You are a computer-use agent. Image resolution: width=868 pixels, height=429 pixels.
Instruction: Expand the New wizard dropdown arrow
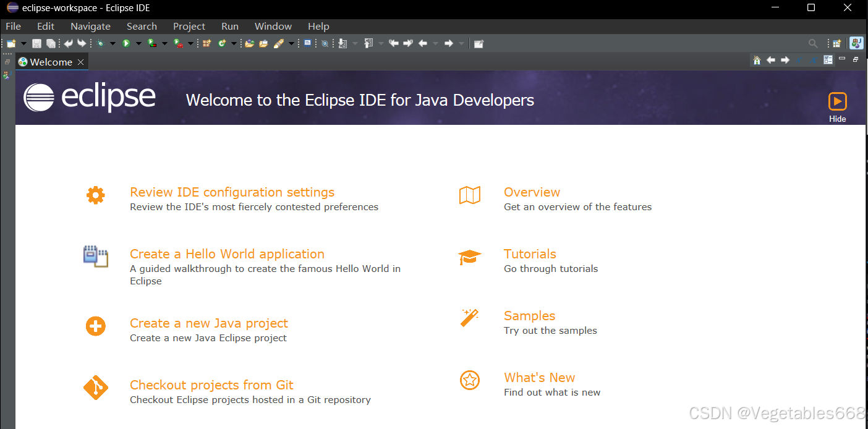(23, 43)
